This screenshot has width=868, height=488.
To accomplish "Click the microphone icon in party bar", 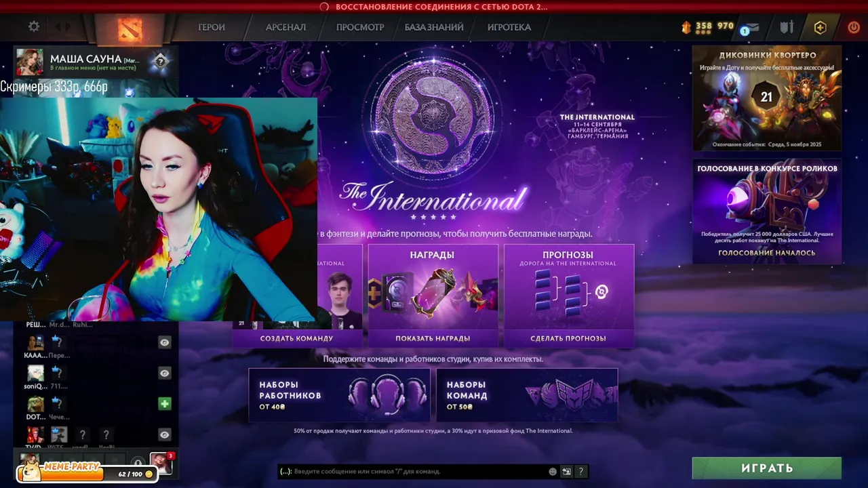I will pos(138,463).
